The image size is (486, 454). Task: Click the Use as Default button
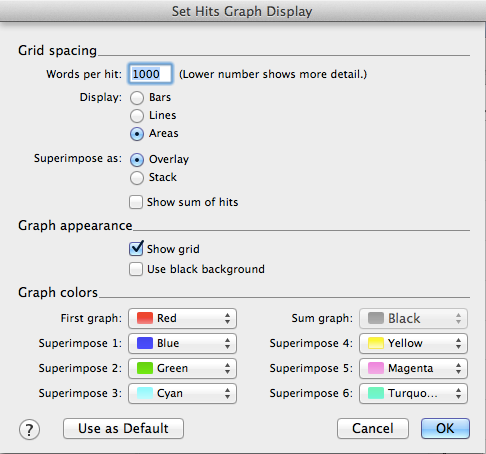coord(123,428)
